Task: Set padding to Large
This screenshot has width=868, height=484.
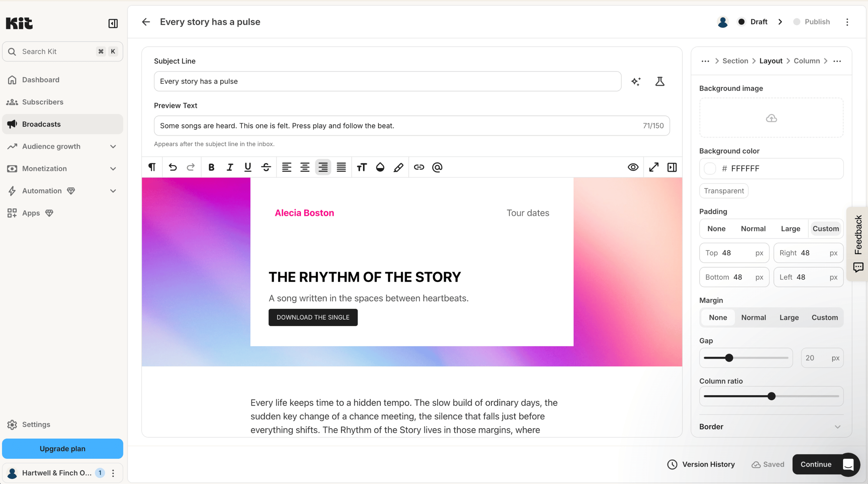Action: point(791,229)
